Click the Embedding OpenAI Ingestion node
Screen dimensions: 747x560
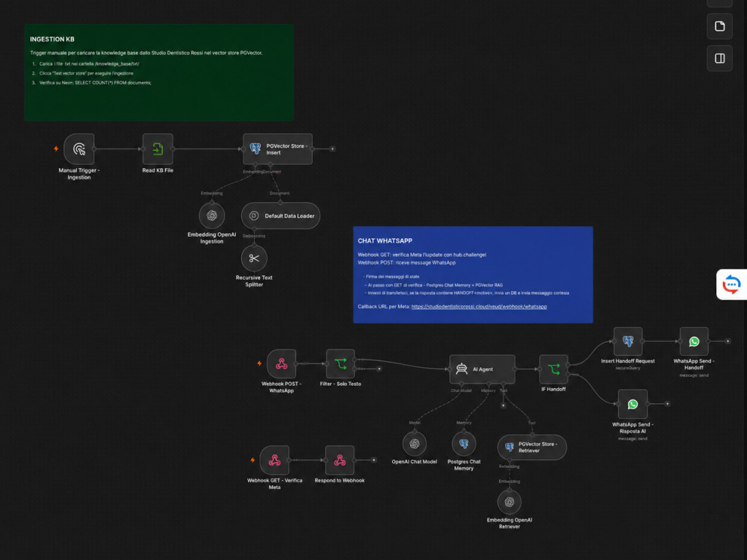click(212, 216)
